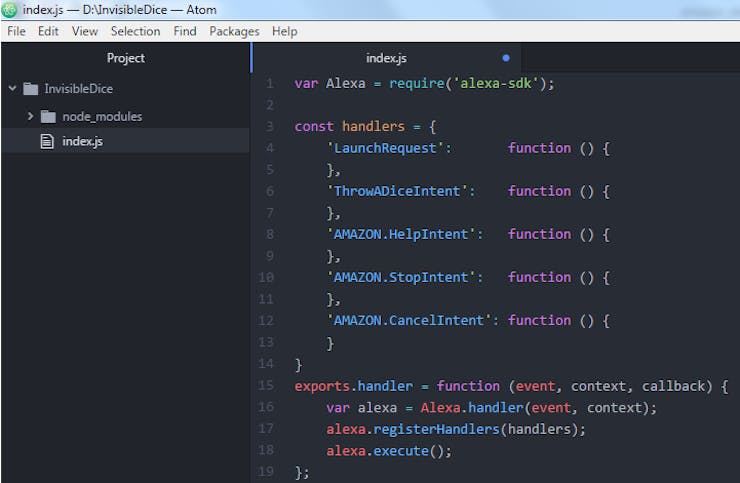Switch to the index.js editor tab
740x483 pixels.
click(x=387, y=58)
